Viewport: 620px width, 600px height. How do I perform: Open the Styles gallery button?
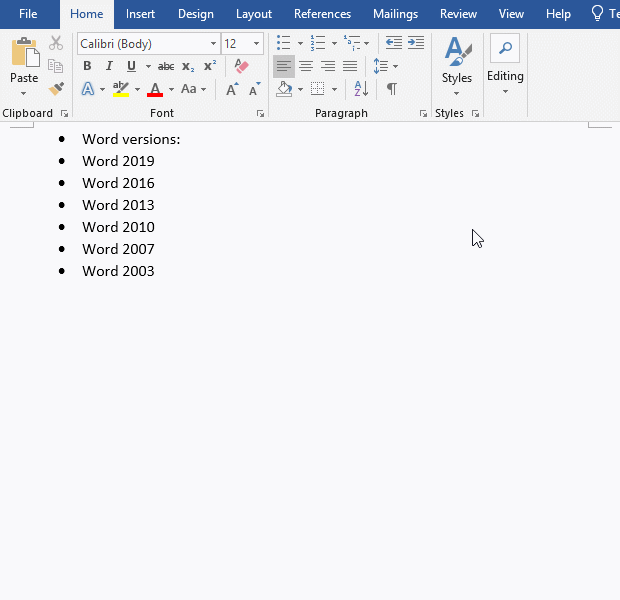pos(457,66)
